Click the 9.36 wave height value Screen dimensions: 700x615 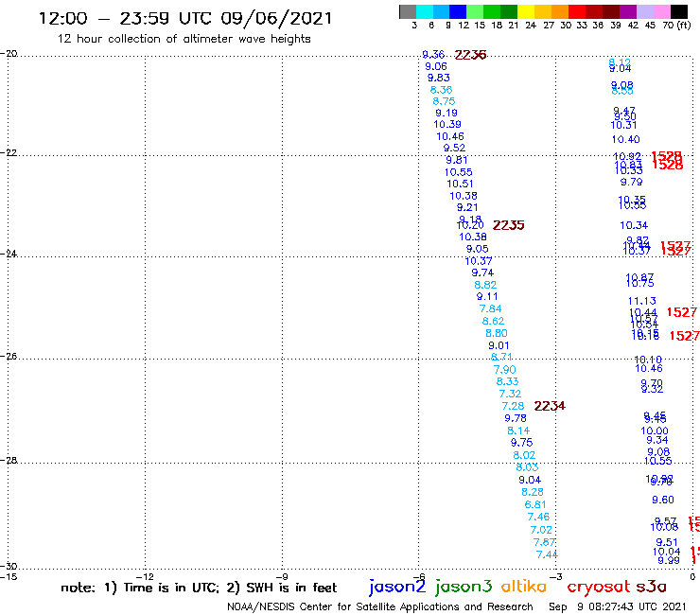433,55
